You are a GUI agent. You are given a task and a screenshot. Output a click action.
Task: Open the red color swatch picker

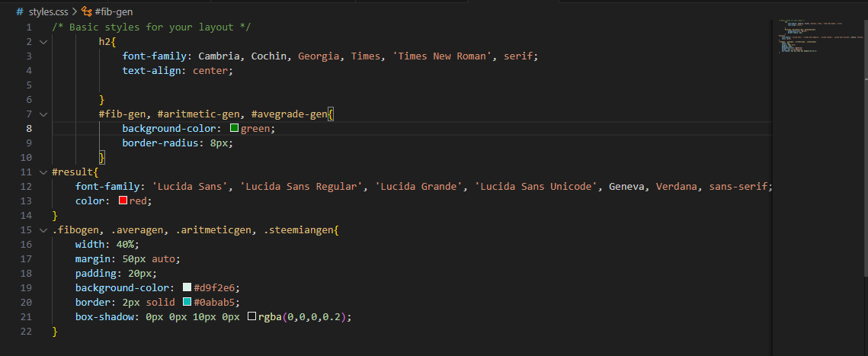pyautogui.click(x=123, y=201)
